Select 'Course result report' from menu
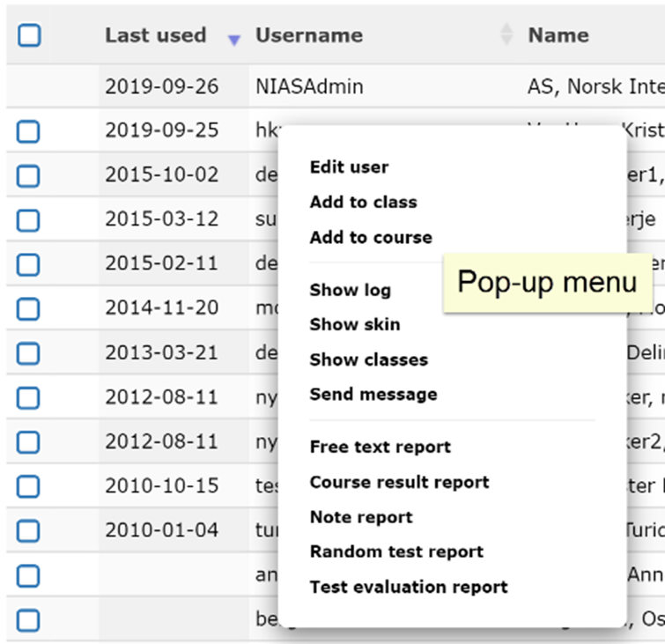The width and height of the screenshot is (665, 644). click(399, 483)
